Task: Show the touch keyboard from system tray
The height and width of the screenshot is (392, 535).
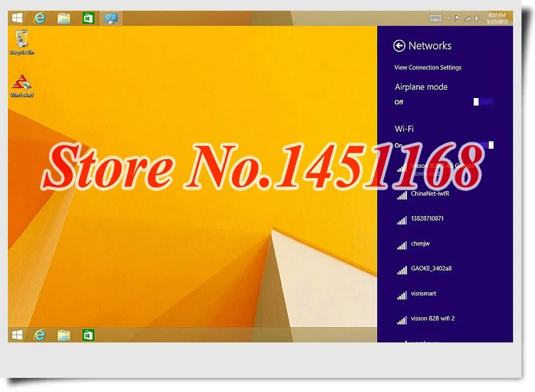Action: click(x=435, y=19)
